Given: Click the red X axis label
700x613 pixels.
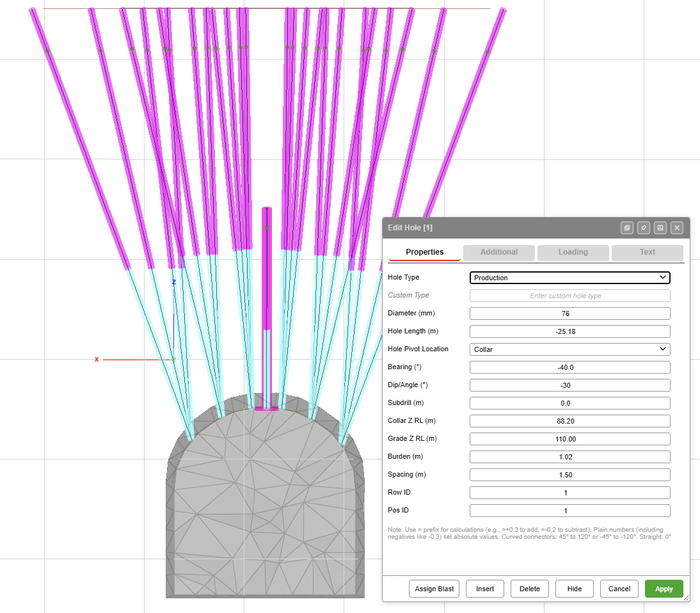Looking at the screenshot, I should click(97, 360).
